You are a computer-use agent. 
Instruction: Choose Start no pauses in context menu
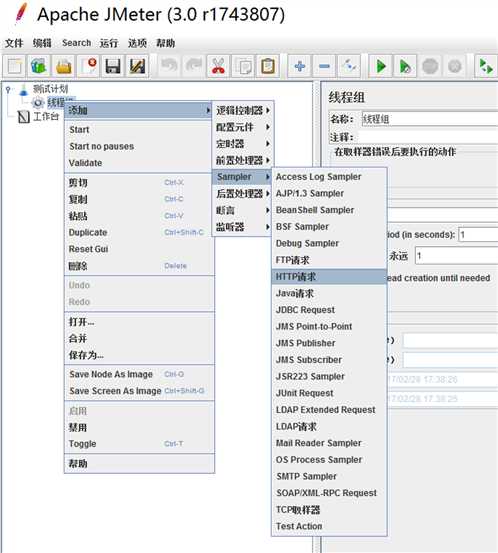coord(139,146)
